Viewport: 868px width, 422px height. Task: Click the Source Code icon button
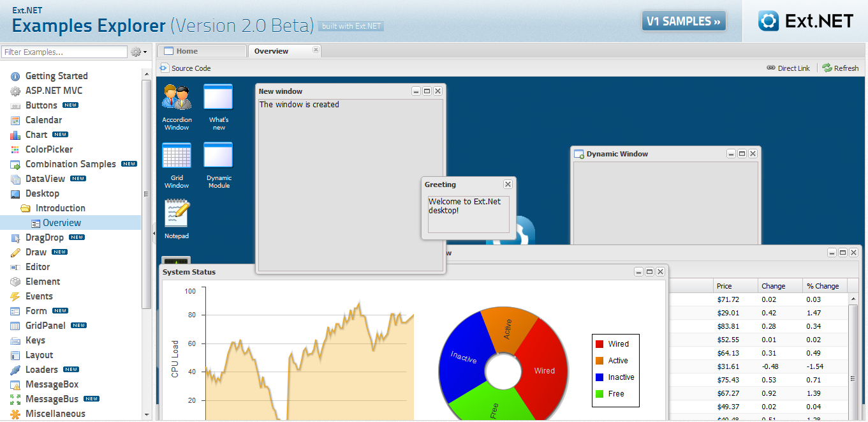(x=164, y=68)
